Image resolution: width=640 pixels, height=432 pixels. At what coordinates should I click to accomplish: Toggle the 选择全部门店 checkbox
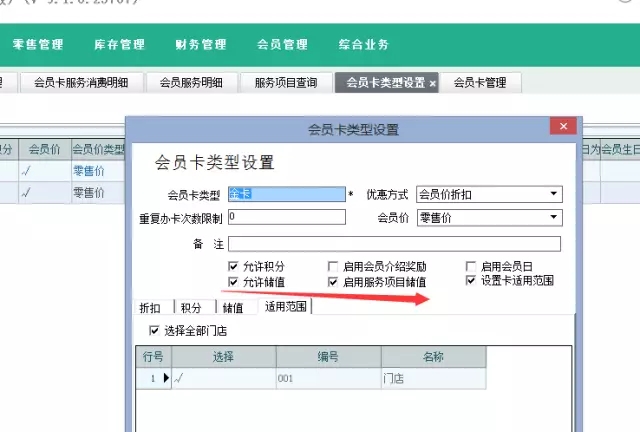tap(154, 330)
